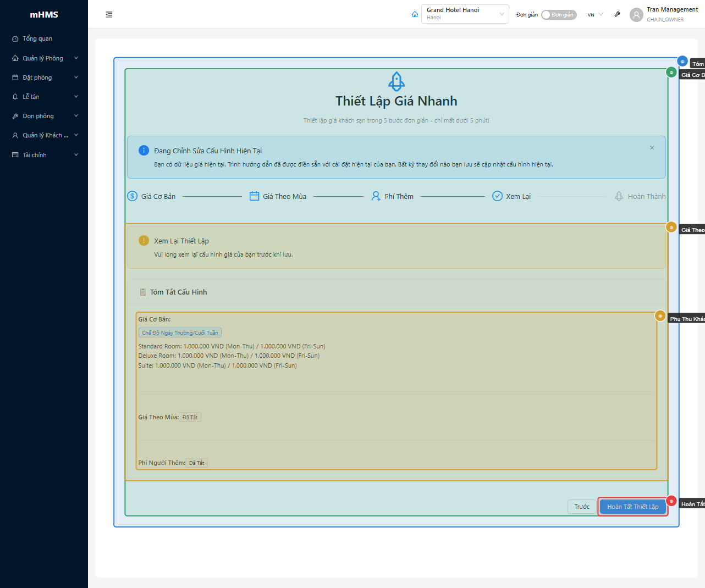Image resolution: width=705 pixels, height=588 pixels.
Task: Click the key icon in header
Action: tap(618, 14)
